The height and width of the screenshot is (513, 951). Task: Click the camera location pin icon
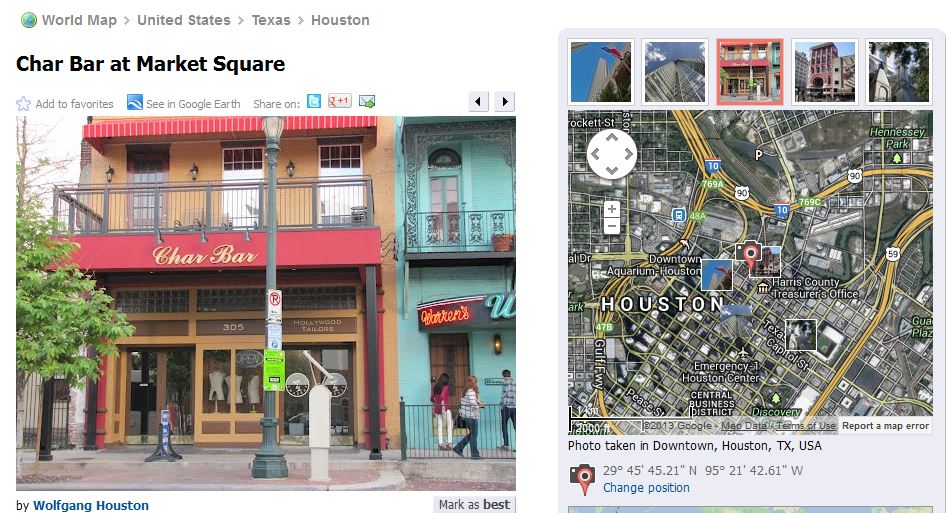582,480
